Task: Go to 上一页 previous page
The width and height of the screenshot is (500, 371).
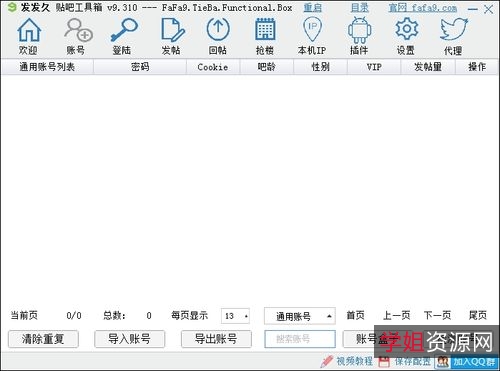Action: pos(396,315)
